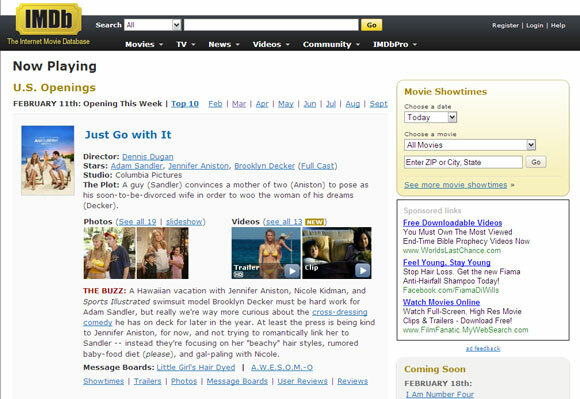Open Adam Sandler's page
Viewport: 580px width, 399px height.
136,166
